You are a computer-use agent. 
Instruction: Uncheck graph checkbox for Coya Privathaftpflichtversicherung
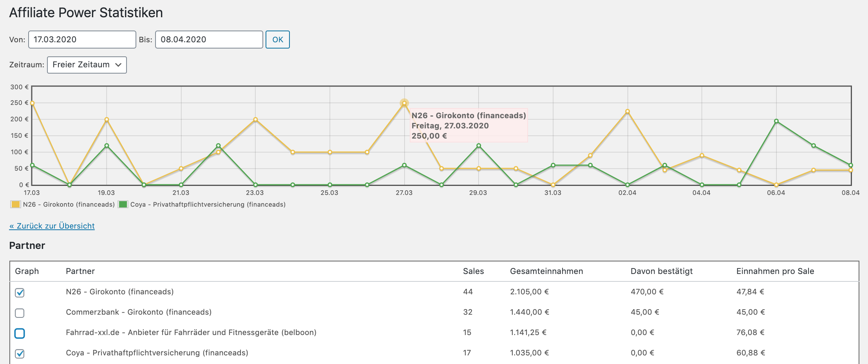coord(20,353)
